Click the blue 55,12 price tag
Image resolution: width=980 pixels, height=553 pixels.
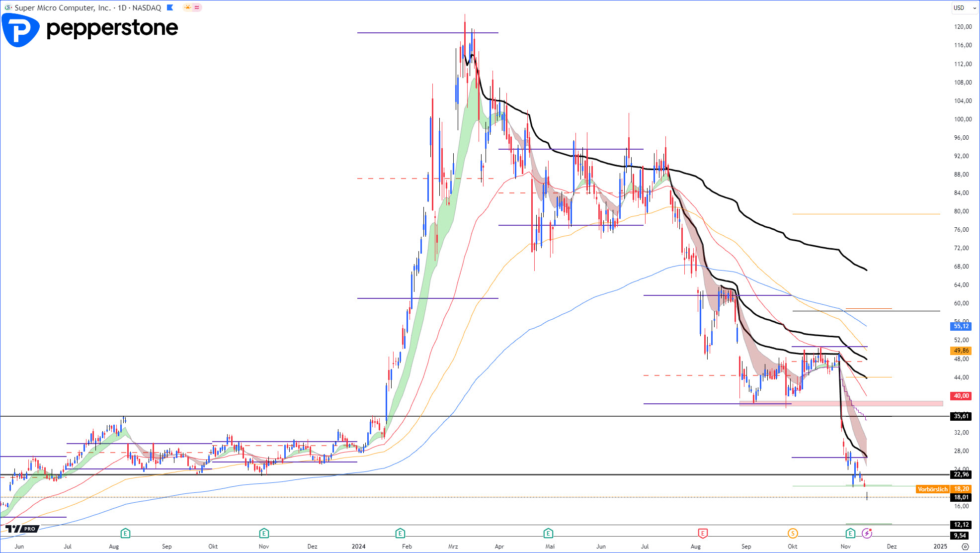pos(961,326)
